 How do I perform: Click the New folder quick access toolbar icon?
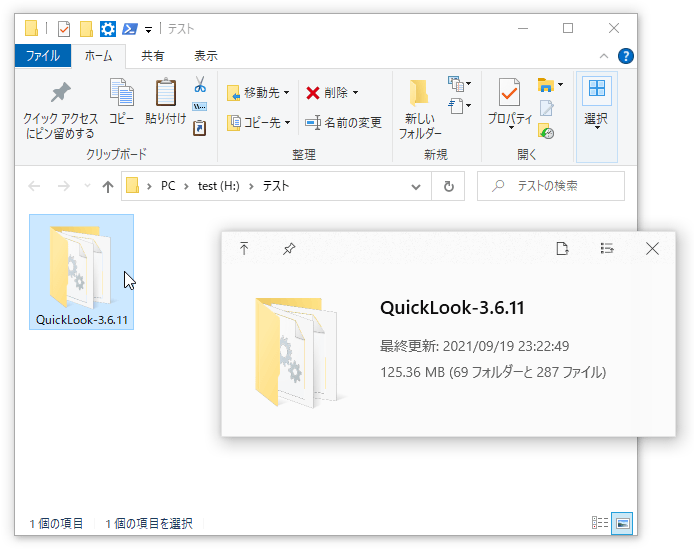pyautogui.click(x=86, y=29)
